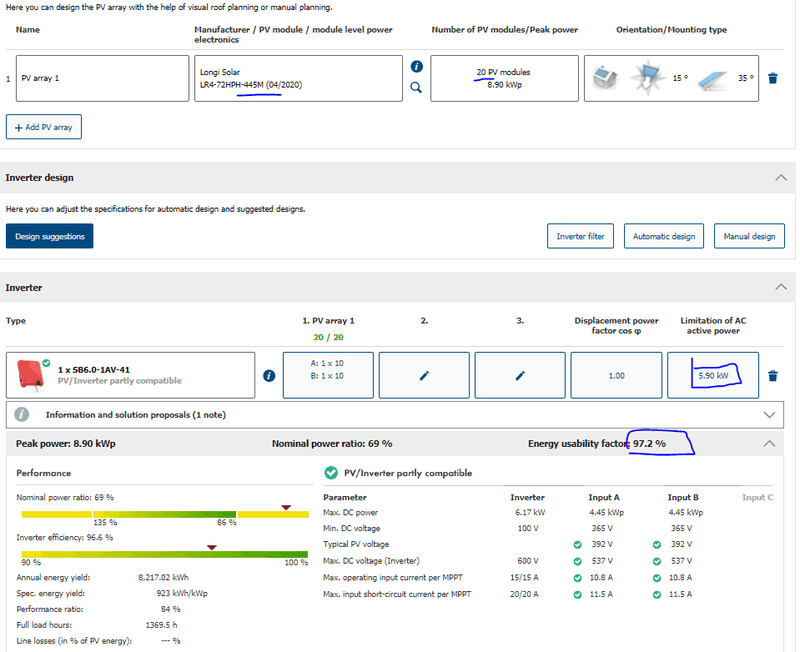Expand Information and solution proposals note
Image resolution: width=800 pixels, height=652 pixels.
click(x=768, y=414)
